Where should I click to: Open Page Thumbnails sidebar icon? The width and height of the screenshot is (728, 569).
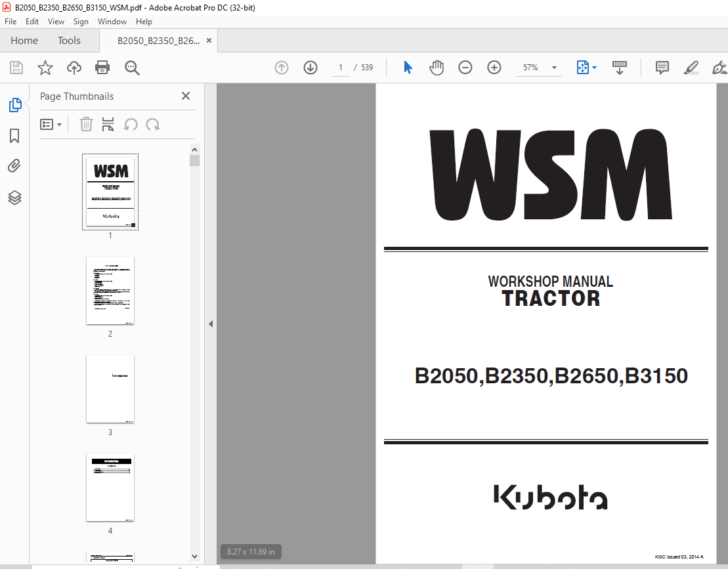[15, 105]
